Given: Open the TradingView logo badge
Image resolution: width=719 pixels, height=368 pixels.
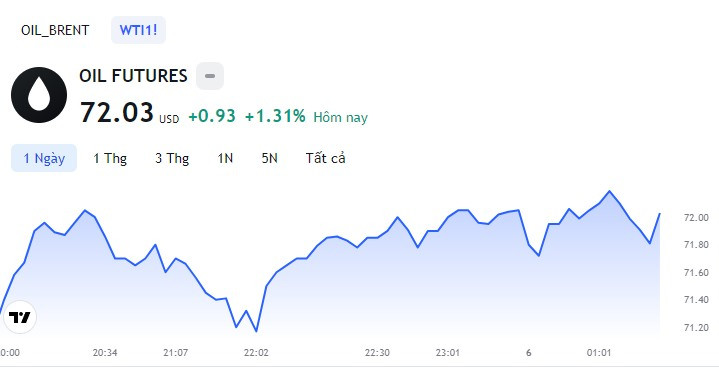Looking at the screenshot, I should pyautogui.click(x=20, y=317).
